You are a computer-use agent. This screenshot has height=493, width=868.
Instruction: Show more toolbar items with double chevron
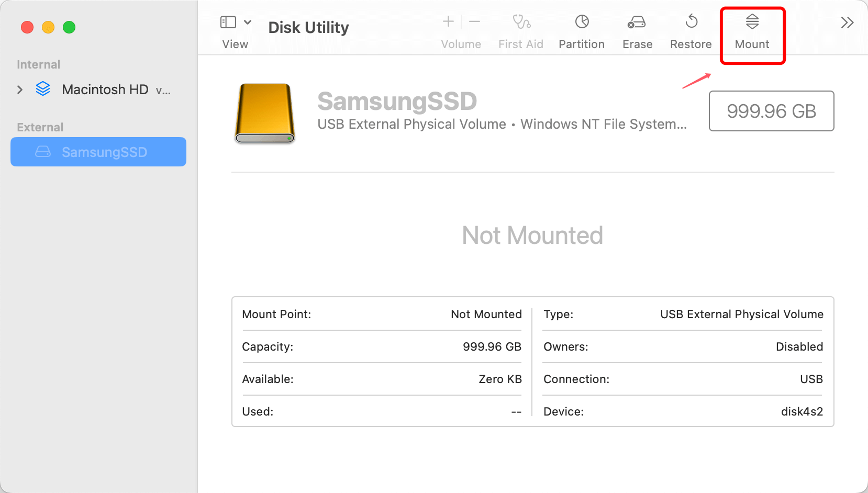coord(847,22)
